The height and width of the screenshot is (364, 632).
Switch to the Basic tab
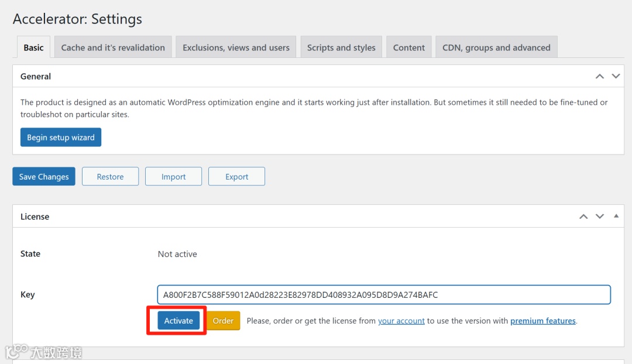click(33, 47)
